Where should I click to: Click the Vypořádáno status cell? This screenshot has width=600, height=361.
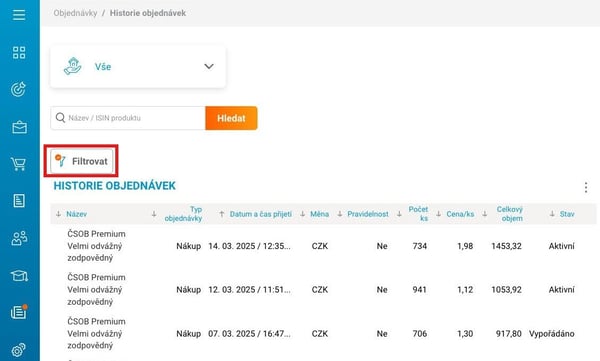(551, 334)
